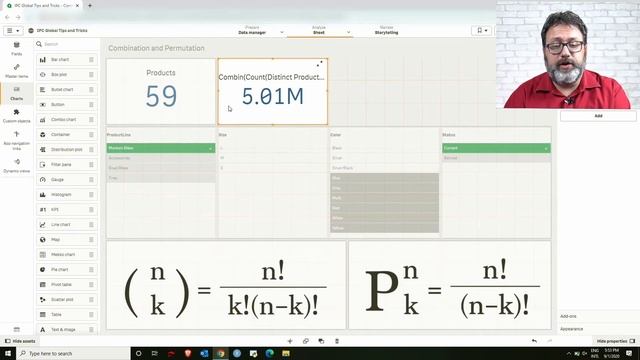Image resolution: width=640 pixels, height=360 pixels.
Task: Click the asset Search field
Action: coord(67,44)
